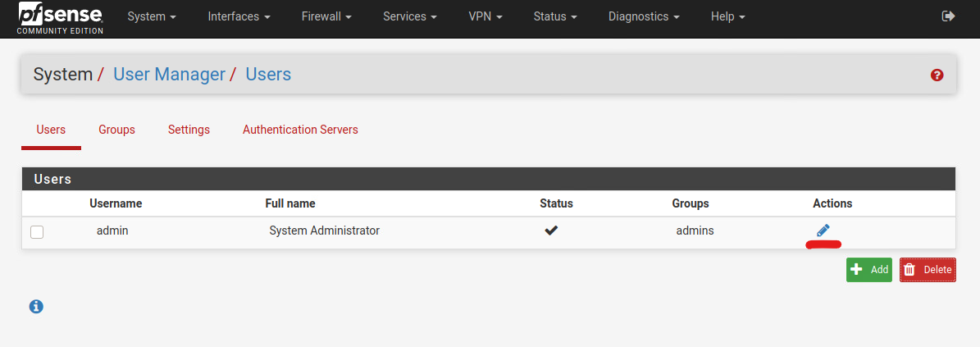The image size is (980, 347).
Task: Click the logout arrow icon in navbar
Action: [x=948, y=16]
